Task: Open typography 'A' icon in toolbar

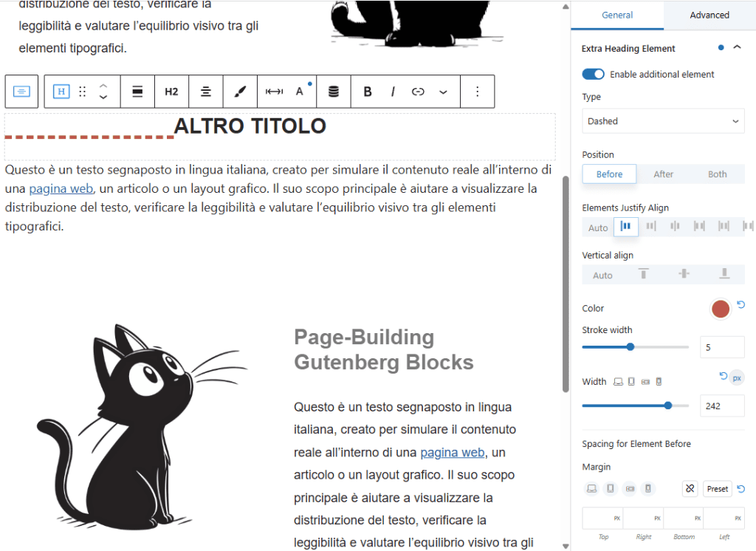Action: click(x=300, y=91)
